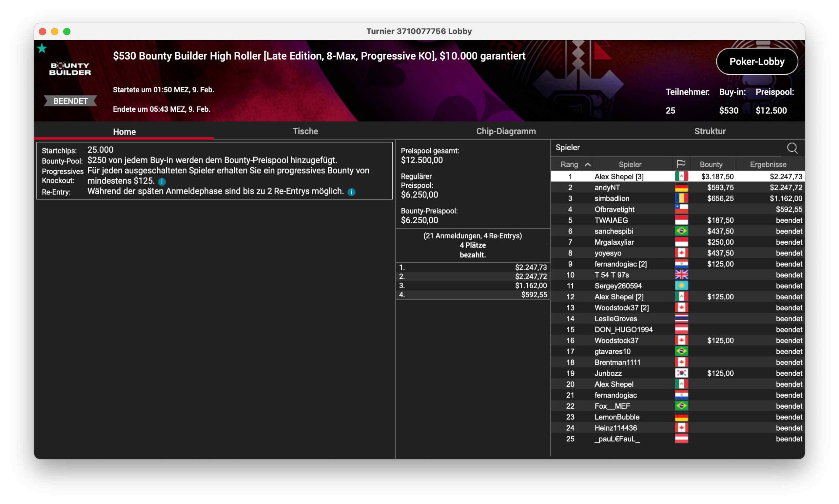The width and height of the screenshot is (839, 504).
Task: Click the green maximize window button
Action: click(67, 31)
